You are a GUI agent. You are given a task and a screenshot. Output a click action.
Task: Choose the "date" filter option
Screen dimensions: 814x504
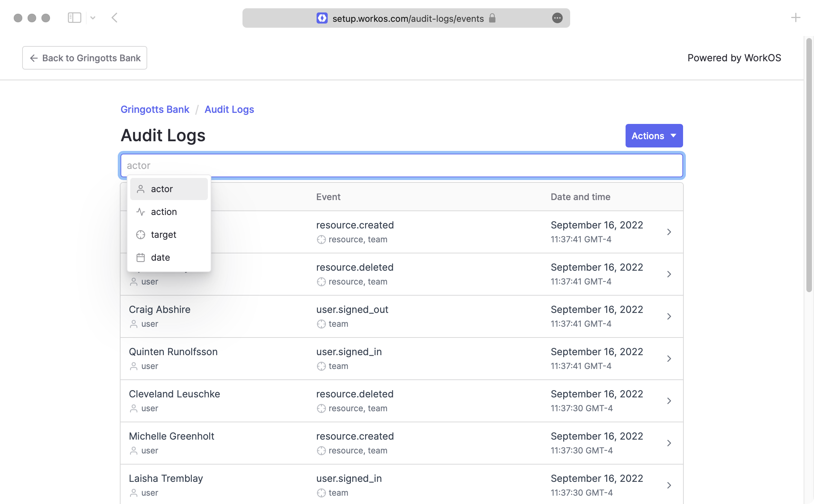tap(160, 258)
